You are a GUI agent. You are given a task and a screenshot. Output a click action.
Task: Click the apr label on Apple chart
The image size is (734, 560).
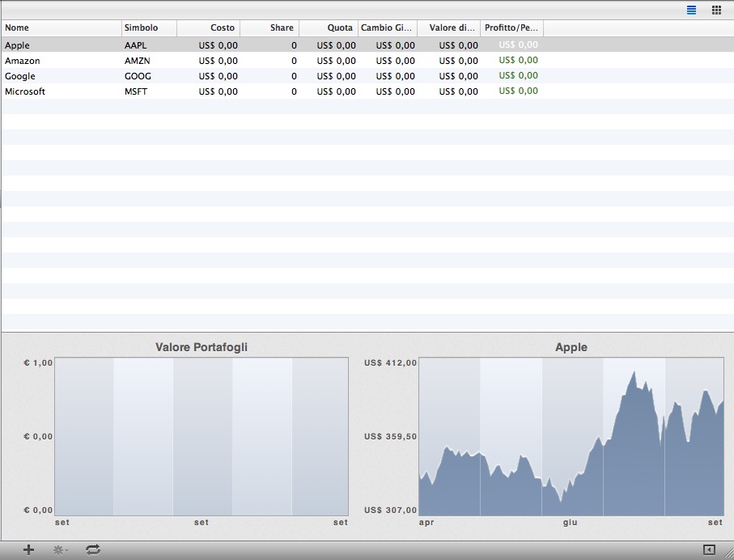(426, 523)
